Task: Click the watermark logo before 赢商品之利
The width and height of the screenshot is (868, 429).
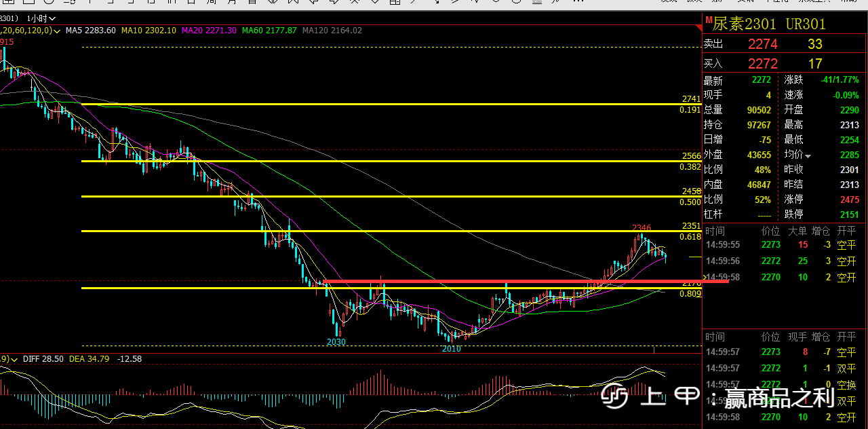Action: point(615,397)
